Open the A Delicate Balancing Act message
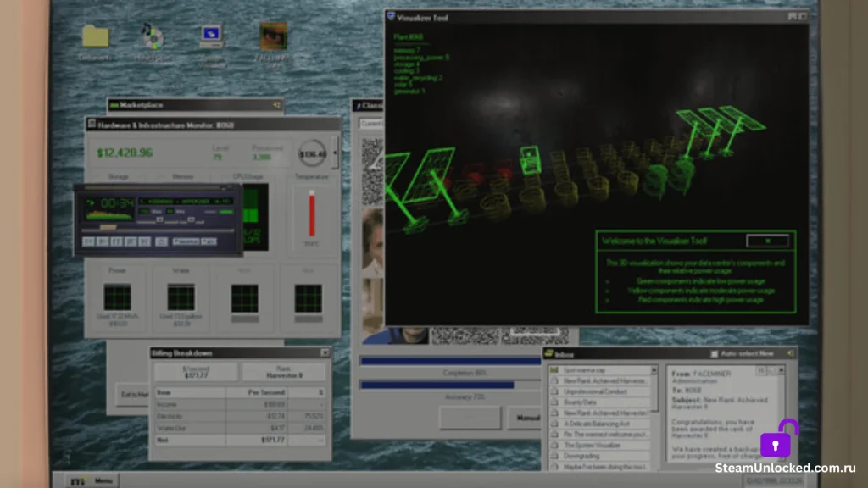 [599, 424]
